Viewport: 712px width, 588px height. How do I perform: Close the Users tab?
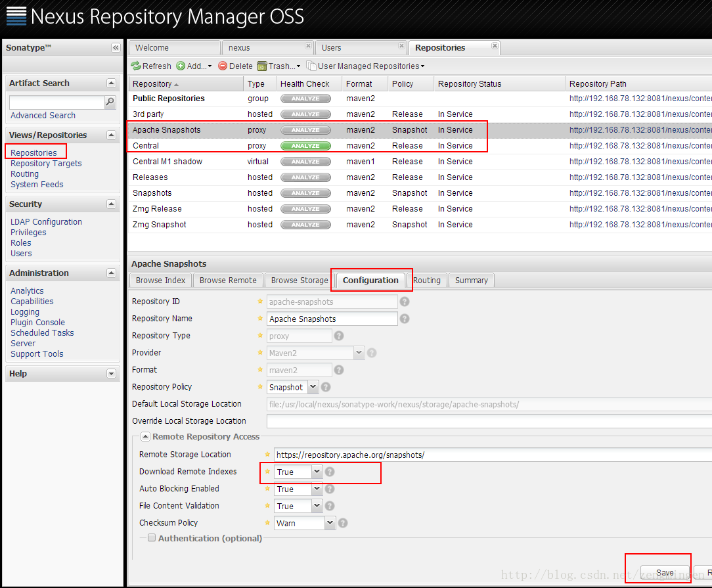tap(401, 46)
